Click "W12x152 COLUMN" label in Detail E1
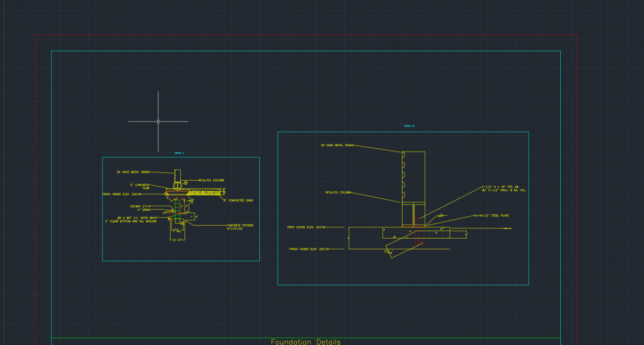The image size is (644, 345). [x=338, y=192]
